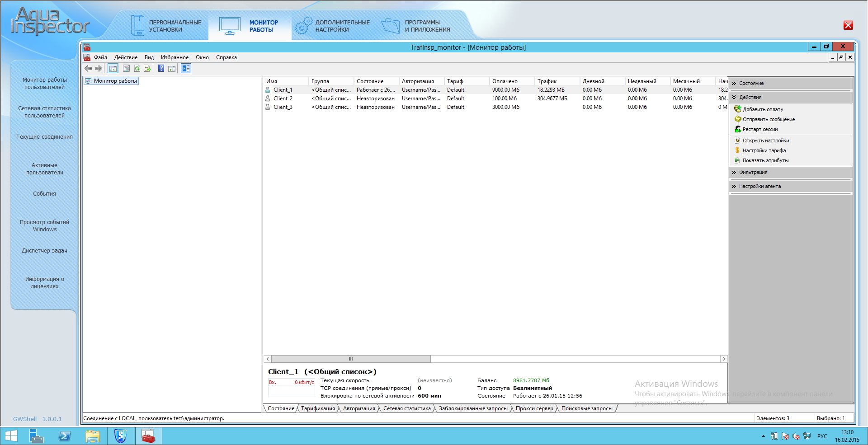The width and height of the screenshot is (868, 445).
Task: Open the Вид menu
Action: 149,57
